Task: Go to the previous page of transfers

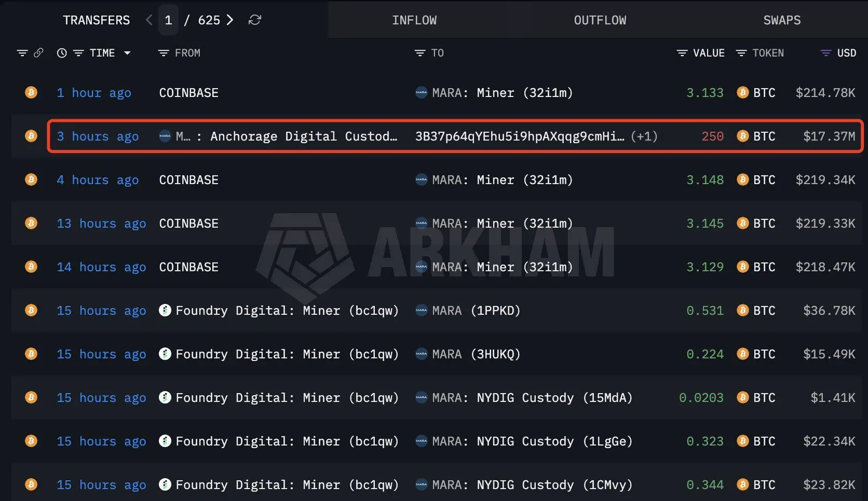Action: pyautogui.click(x=150, y=20)
